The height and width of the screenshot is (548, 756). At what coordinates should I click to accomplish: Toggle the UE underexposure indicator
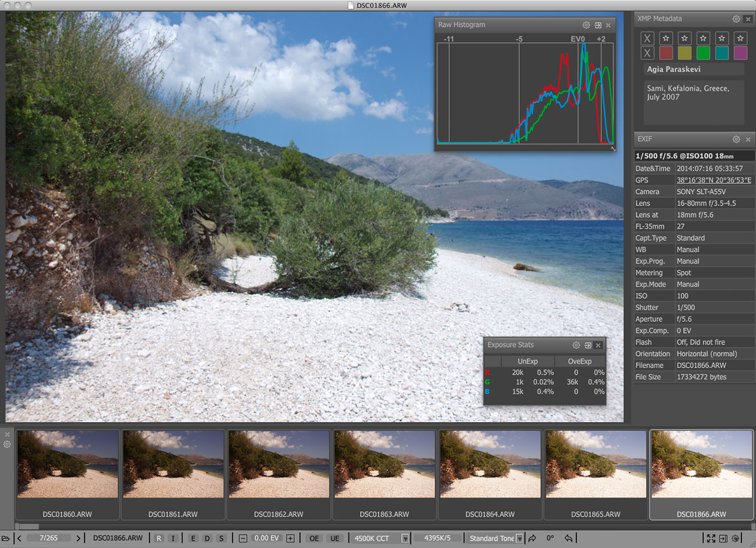335,539
